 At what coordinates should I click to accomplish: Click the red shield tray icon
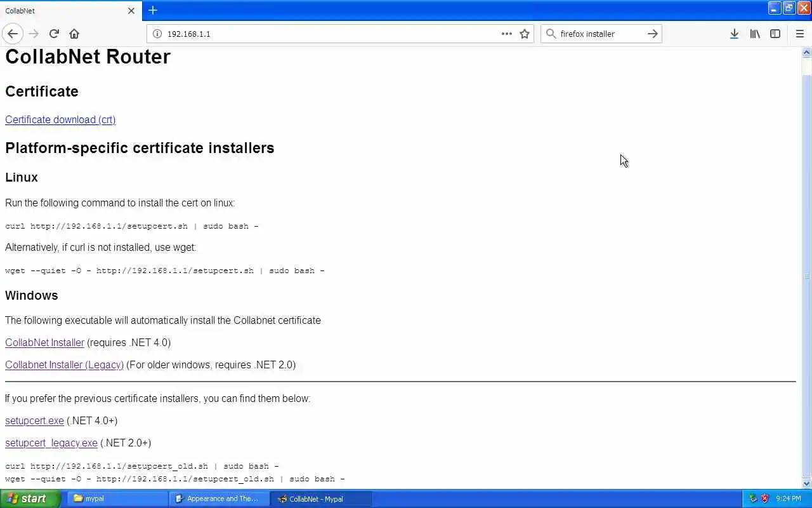coord(764,498)
